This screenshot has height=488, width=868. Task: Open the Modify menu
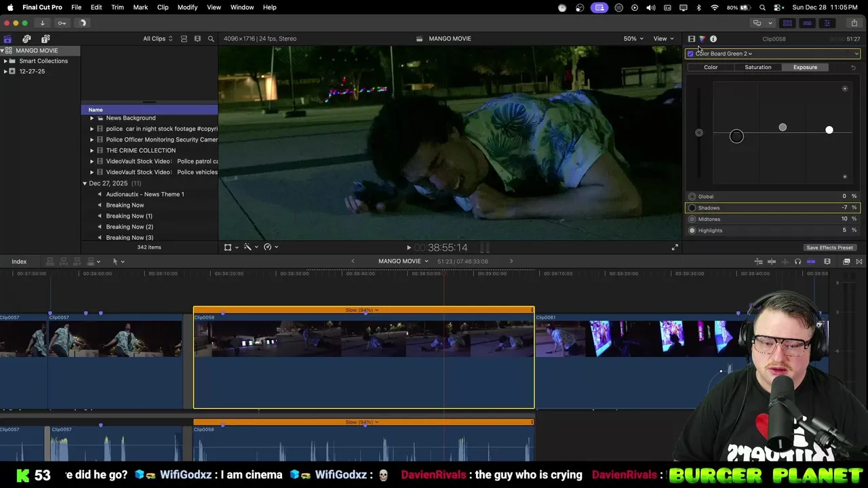point(187,7)
